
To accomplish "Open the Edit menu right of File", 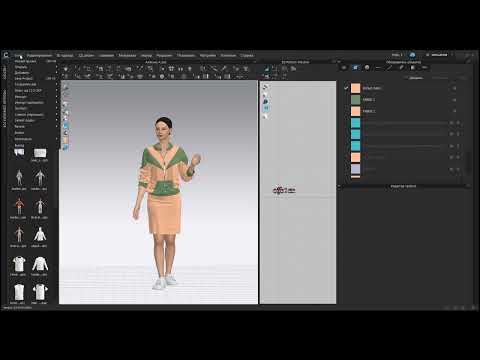I will 39,55.
